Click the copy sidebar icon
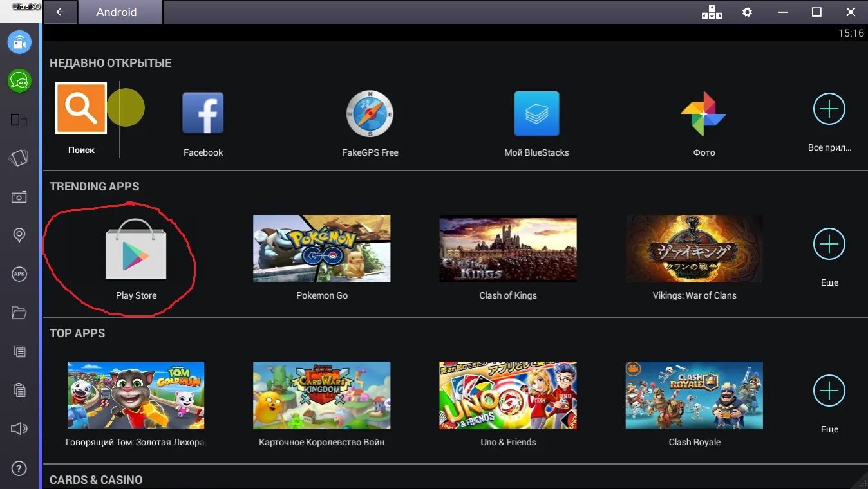 coord(19,351)
